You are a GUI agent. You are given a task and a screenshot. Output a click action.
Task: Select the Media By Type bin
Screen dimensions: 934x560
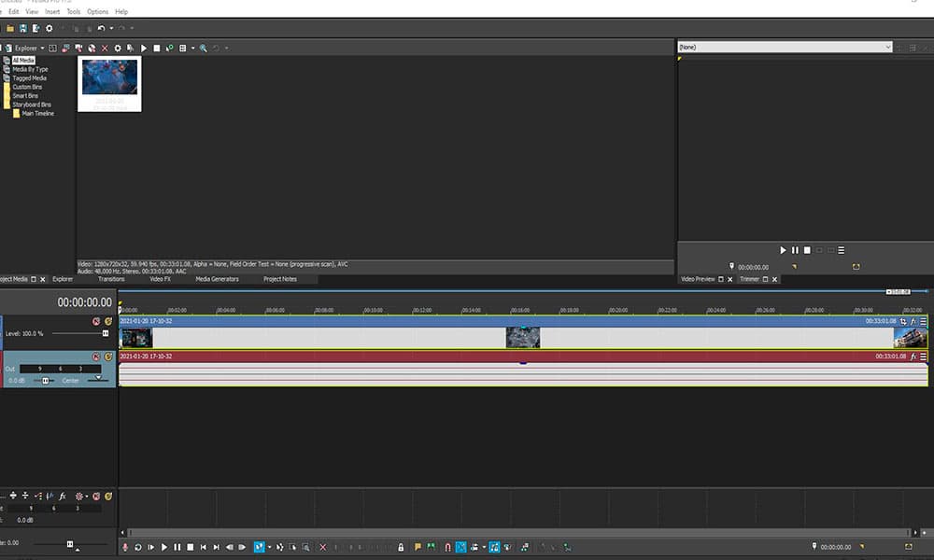(31, 69)
